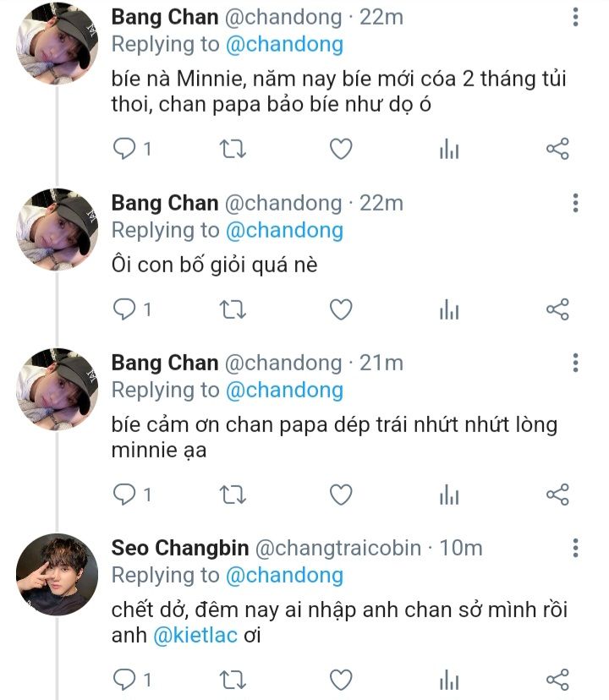
Task: View analytics of Seo Changbin's tweet
Action: click(x=449, y=679)
